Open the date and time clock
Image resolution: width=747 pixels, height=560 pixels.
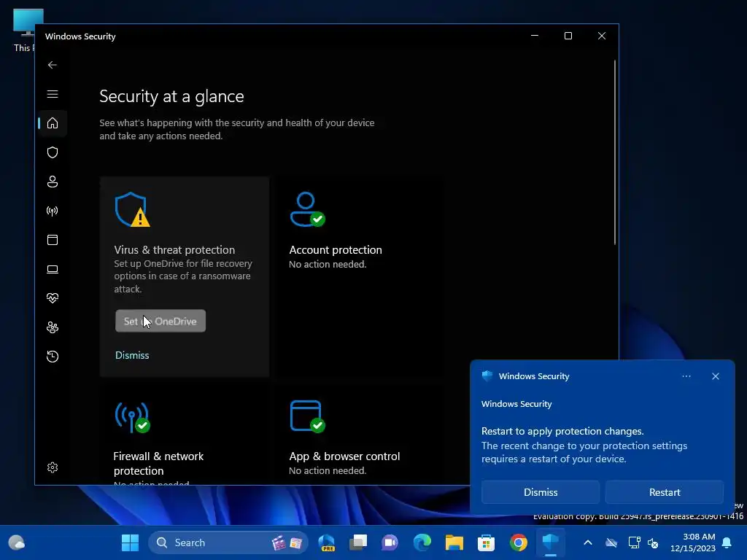point(693,542)
